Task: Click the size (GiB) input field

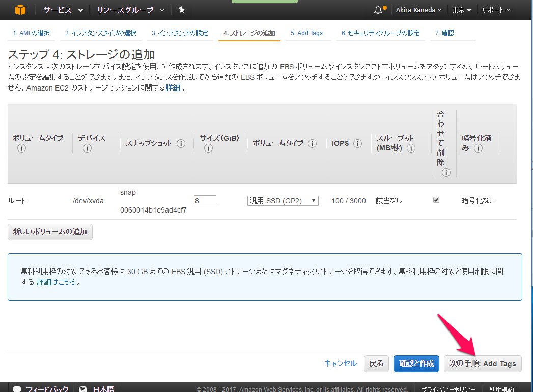Action: [205, 201]
